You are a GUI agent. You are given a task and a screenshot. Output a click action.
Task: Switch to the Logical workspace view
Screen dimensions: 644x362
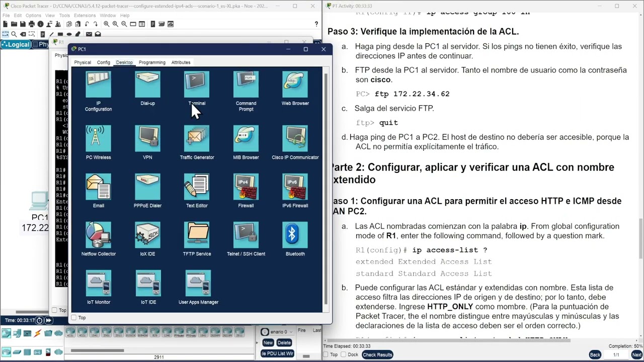[16, 44]
